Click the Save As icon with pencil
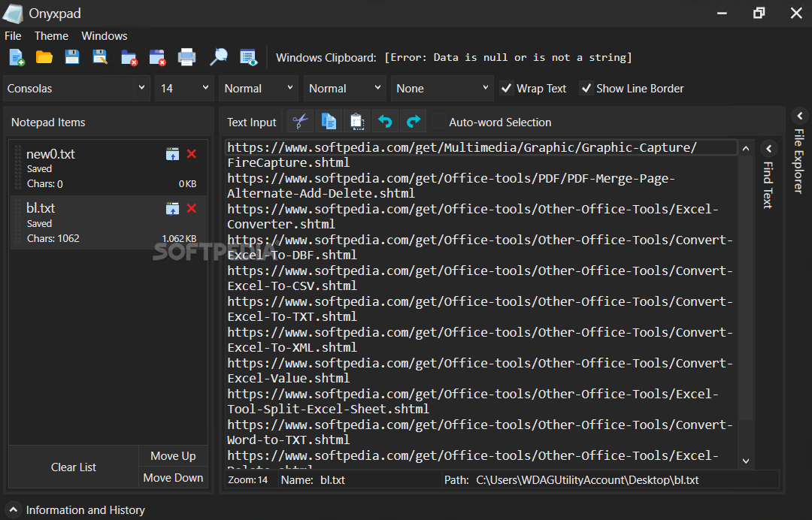The width and height of the screenshot is (812, 520). pyautogui.click(x=100, y=57)
